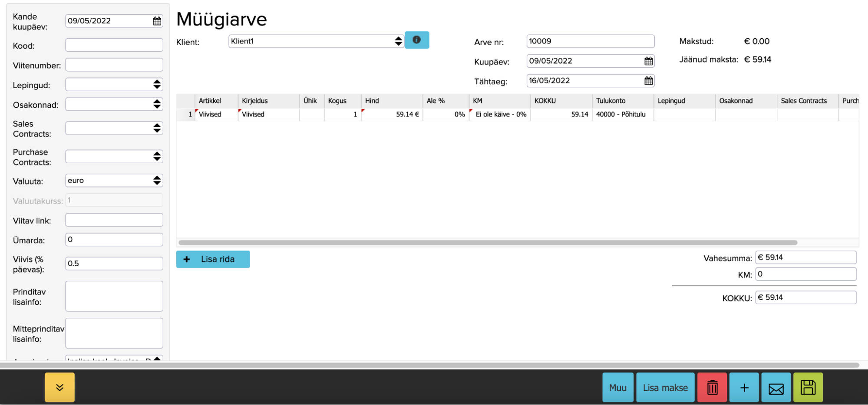Click the Lisa rida button
The image size is (868, 405).
pyautogui.click(x=213, y=259)
